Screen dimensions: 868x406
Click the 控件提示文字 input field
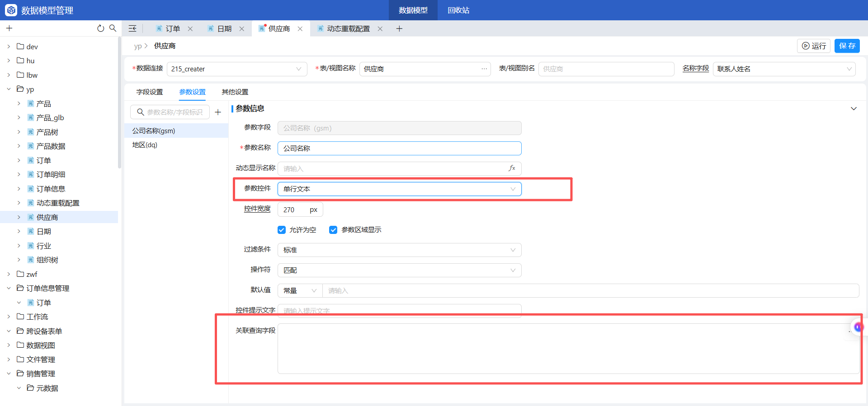[400, 311]
